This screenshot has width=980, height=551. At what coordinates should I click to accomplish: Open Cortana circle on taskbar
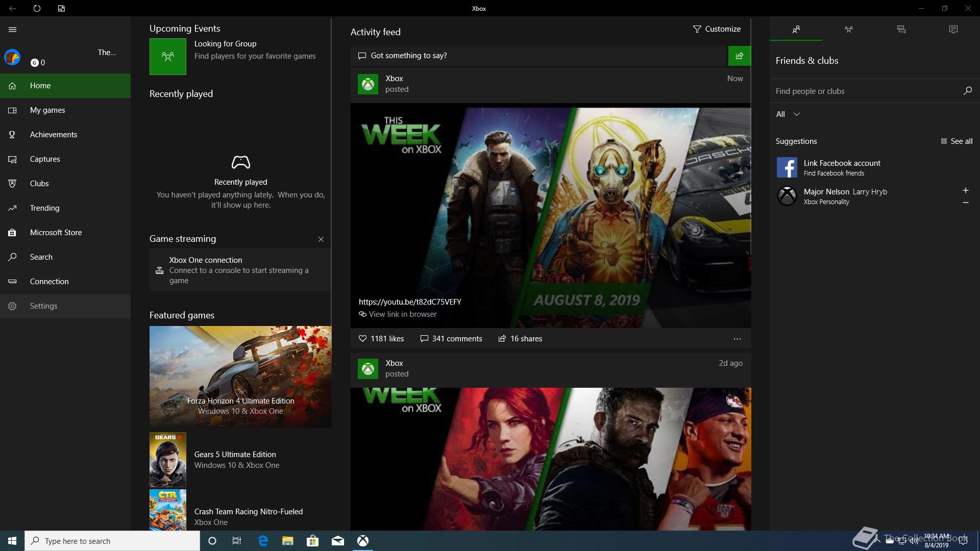[212, 541]
